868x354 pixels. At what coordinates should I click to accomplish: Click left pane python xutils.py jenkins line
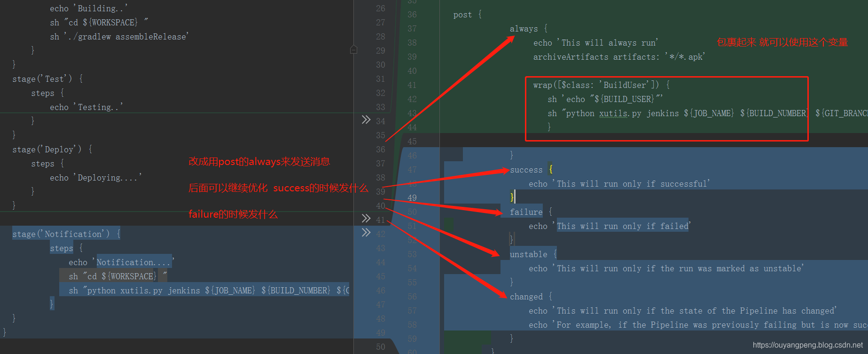(x=209, y=291)
